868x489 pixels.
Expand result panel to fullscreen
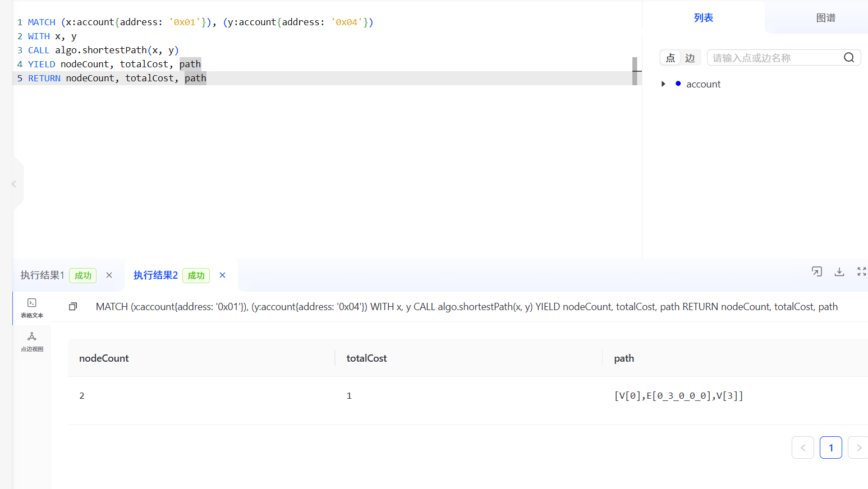(862, 271)
